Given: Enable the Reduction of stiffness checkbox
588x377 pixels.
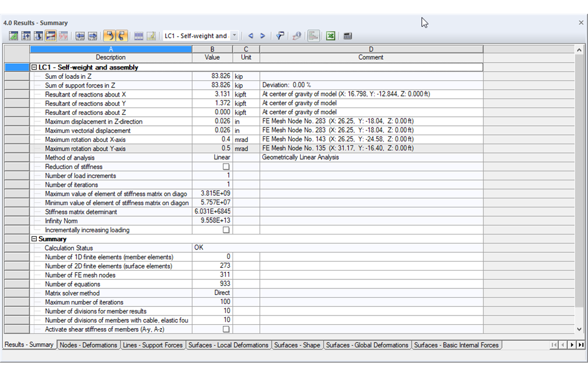Looking at the screenshot, I should pyautogui.click(x=226, y=167).
